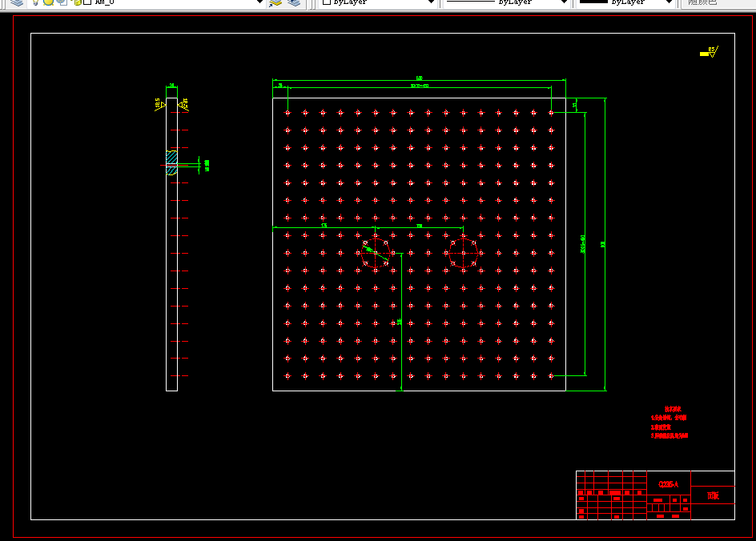Select the yellow surface roughness symbol
Viewport: 756px width, 541px height.
710,51
